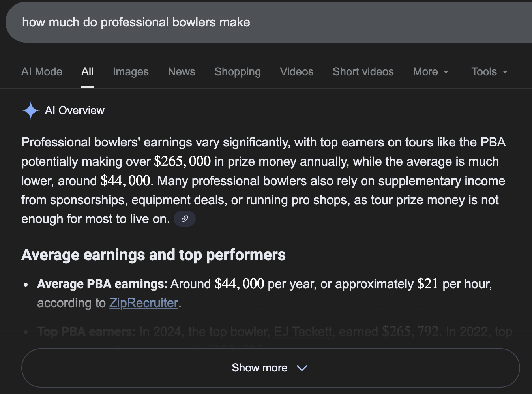Select the AI Overview heading text
The image size is (532, 394).
pos(75,111)
